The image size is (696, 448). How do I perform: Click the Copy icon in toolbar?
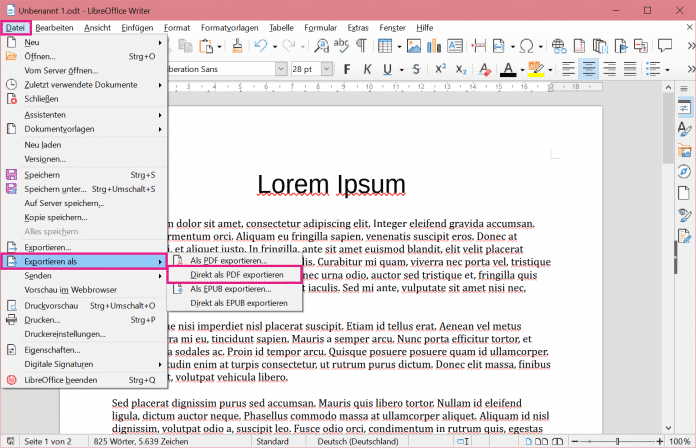pos(185,46)
